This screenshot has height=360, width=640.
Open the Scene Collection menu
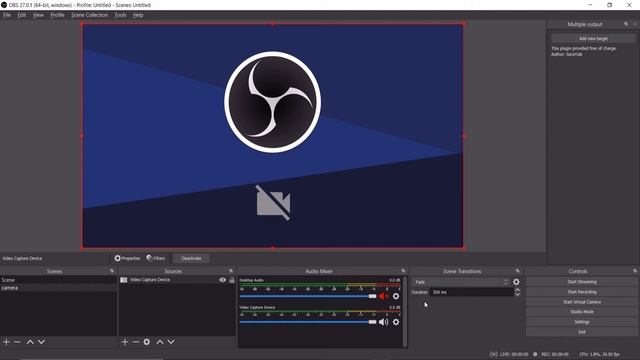89,15
